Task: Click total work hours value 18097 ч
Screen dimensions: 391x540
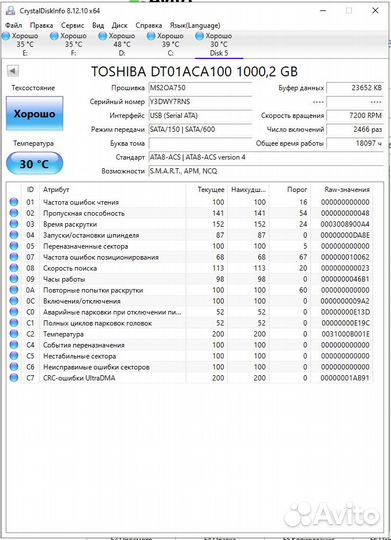Action: point(355,143)
